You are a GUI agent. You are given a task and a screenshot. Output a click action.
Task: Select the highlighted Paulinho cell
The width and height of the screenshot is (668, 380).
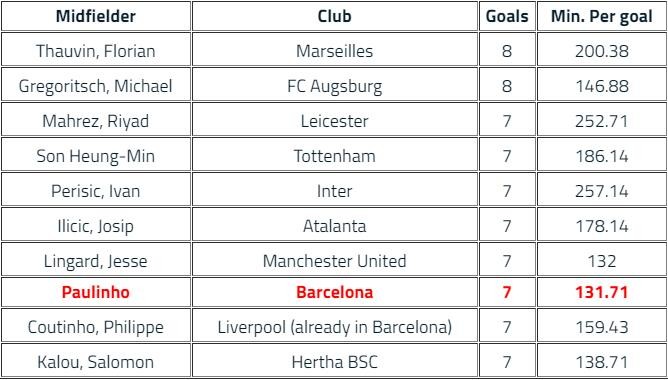pyautogui.click(x=96, y=292)
